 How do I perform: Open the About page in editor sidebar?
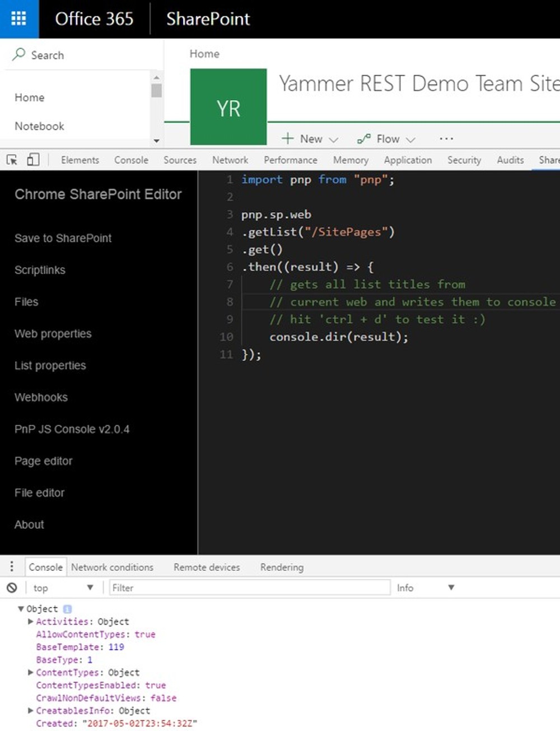point(29,524)
